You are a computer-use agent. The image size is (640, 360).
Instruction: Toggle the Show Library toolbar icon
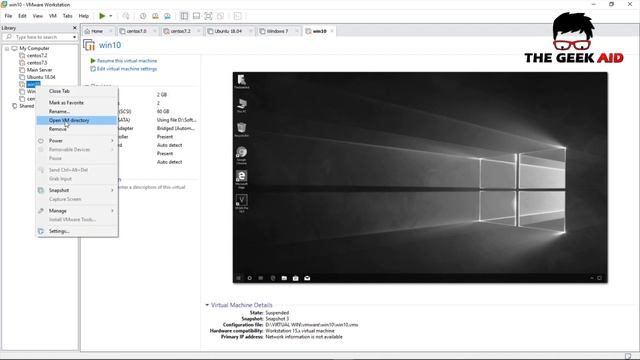184,16
